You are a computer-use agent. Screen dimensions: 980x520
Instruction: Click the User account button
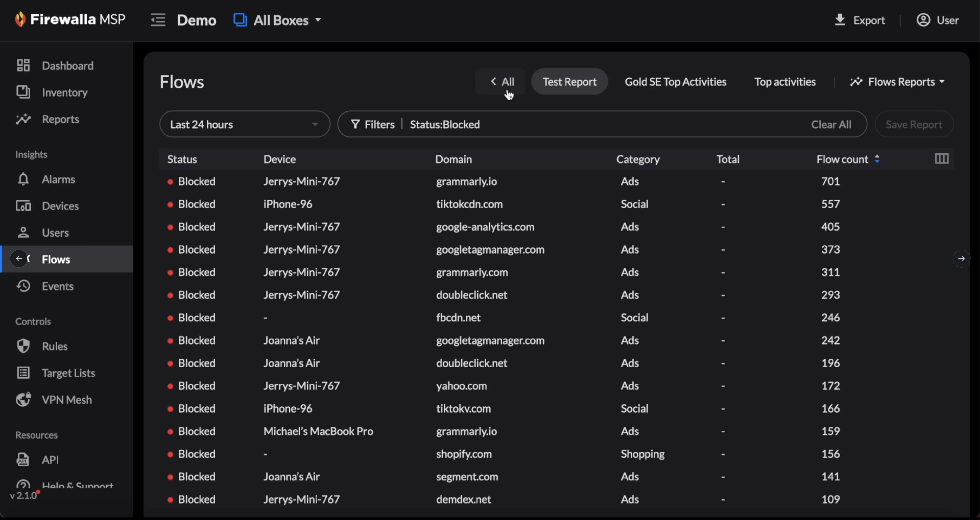point(937,20)
